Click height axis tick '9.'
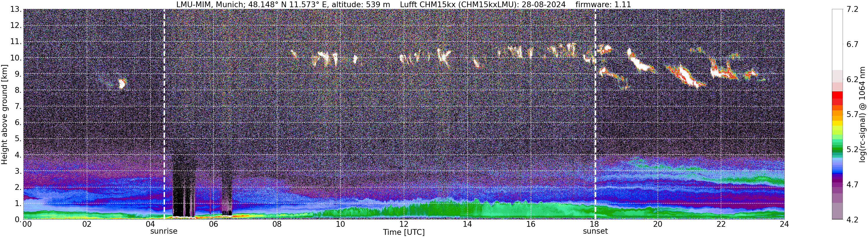 (x=18, y=74)
